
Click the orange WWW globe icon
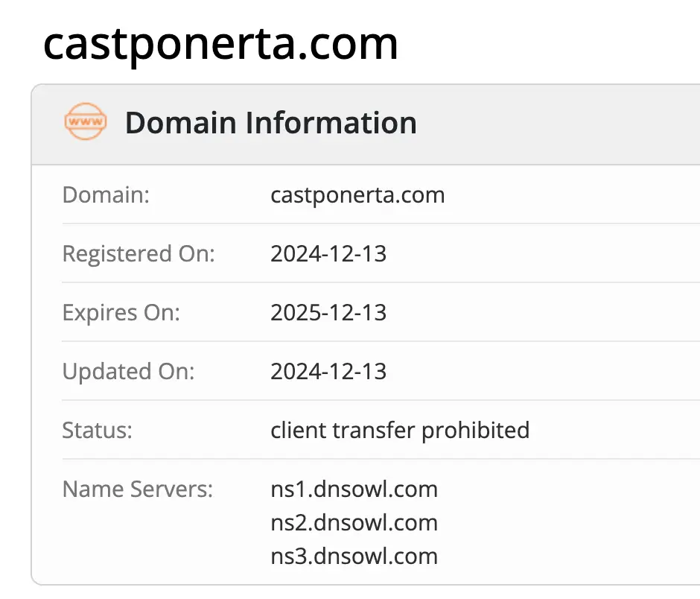point(86,122)
